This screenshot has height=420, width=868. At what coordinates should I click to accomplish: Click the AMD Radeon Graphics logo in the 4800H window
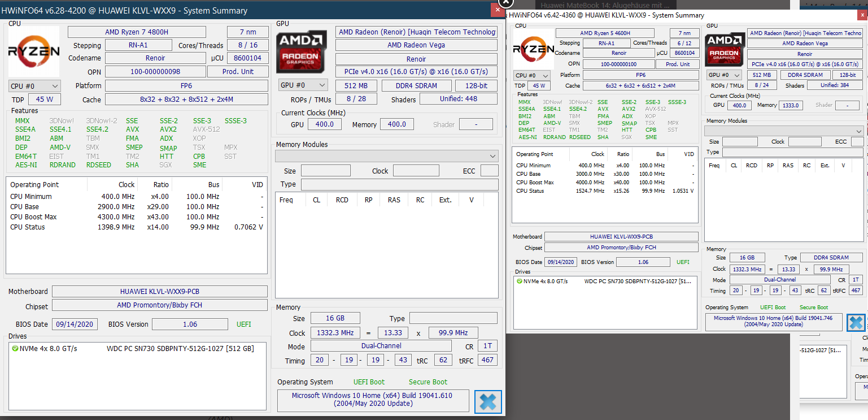[302, 51]
